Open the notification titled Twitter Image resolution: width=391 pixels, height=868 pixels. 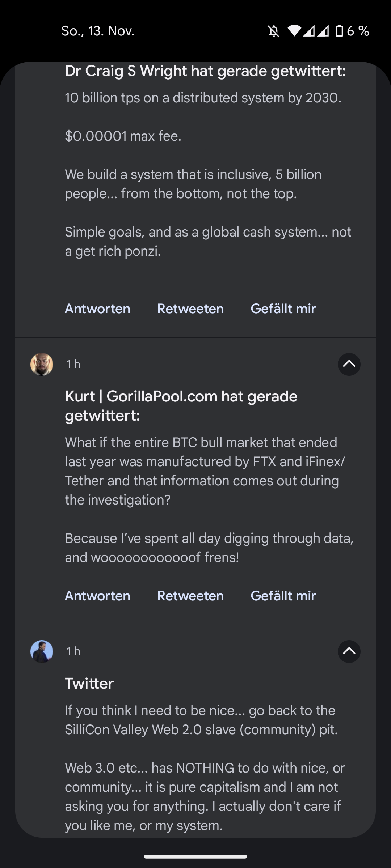click(x=89, y=684)
